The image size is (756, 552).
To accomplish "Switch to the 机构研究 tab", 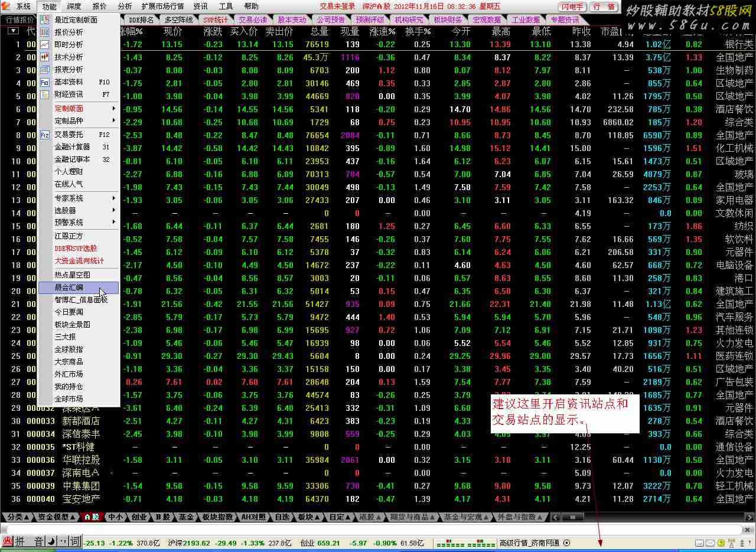I will coord(409,20).
